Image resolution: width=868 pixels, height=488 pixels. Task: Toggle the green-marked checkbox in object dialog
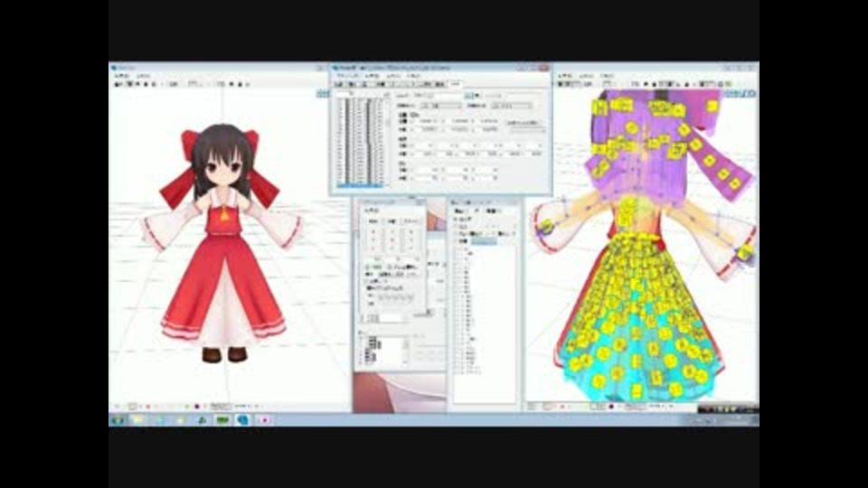(367, 267)
